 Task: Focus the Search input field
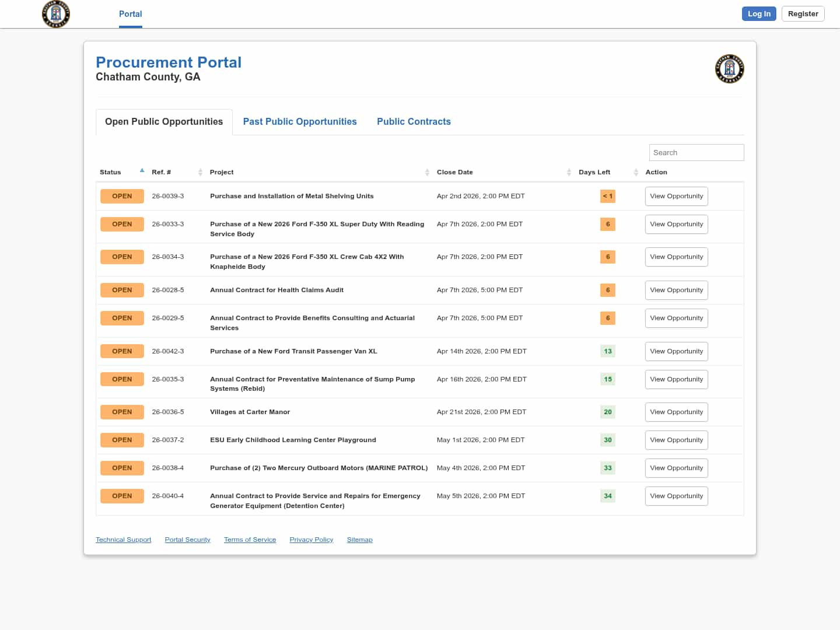click(696, 152)
